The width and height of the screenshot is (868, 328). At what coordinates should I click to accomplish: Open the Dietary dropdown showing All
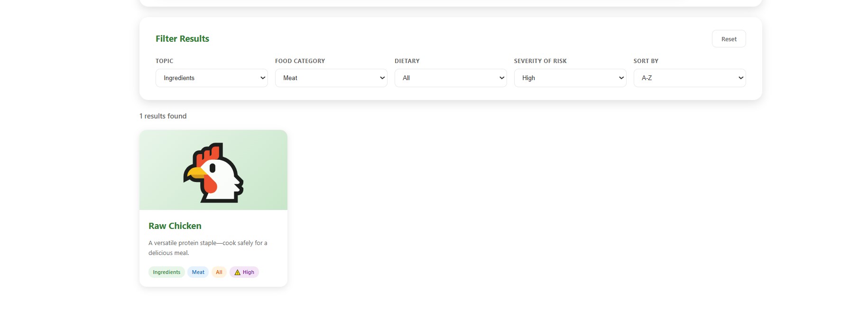[x=451, y=78]
